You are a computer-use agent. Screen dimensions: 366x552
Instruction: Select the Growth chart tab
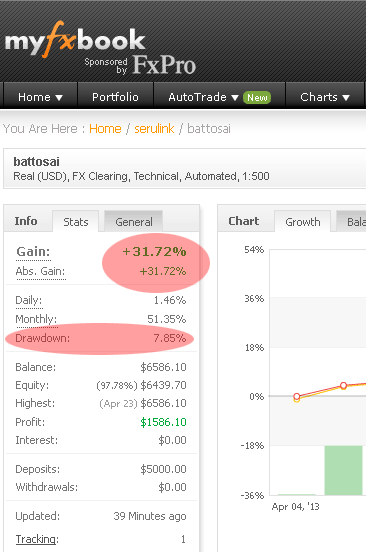tap(303, 222)
